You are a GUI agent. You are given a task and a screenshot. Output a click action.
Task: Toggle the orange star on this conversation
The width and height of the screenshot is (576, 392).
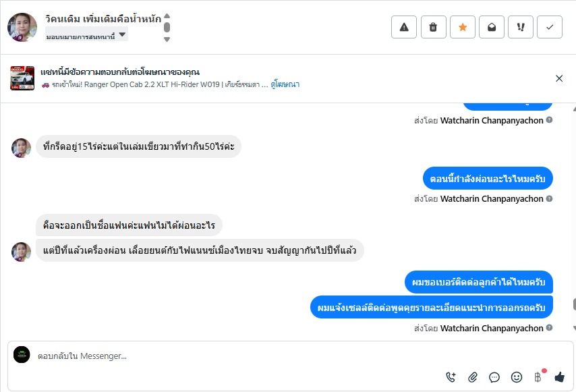pos(463,27)
